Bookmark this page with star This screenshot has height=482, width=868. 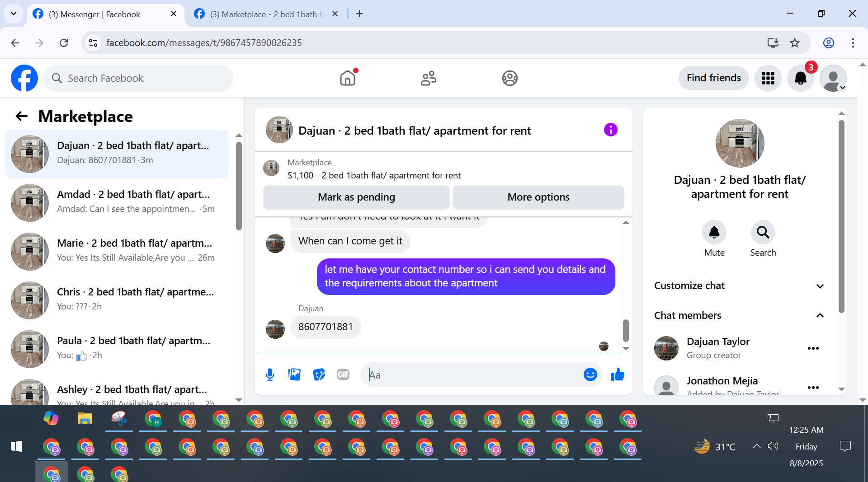click(795, 43)
